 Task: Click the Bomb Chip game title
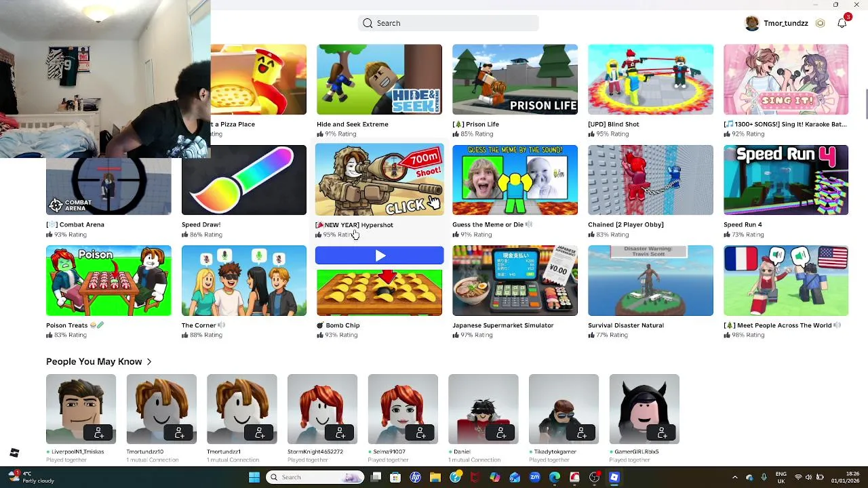coord(338,325)
